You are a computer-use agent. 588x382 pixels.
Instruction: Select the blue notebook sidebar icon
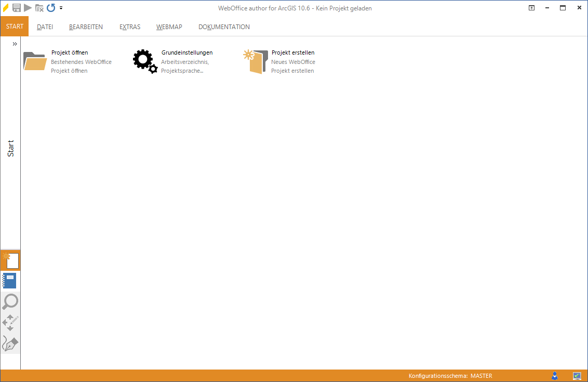pyautogui.click(x=10, y=281)
